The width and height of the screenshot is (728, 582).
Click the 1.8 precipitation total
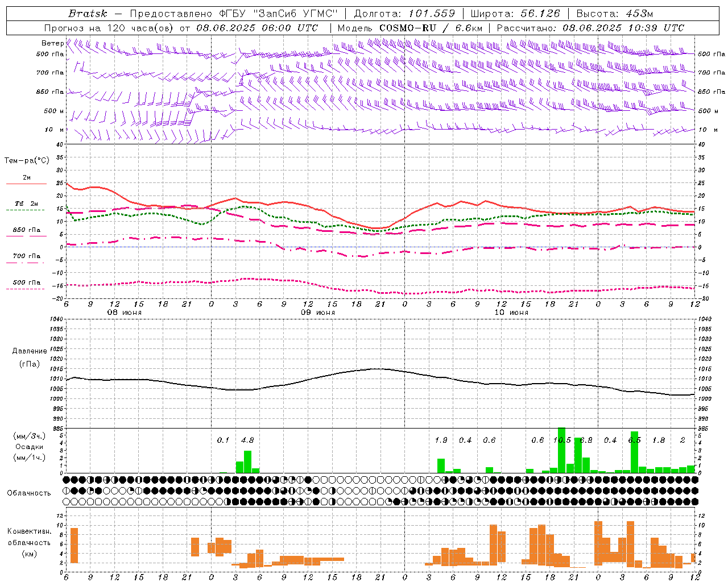[x=659, y=440]
